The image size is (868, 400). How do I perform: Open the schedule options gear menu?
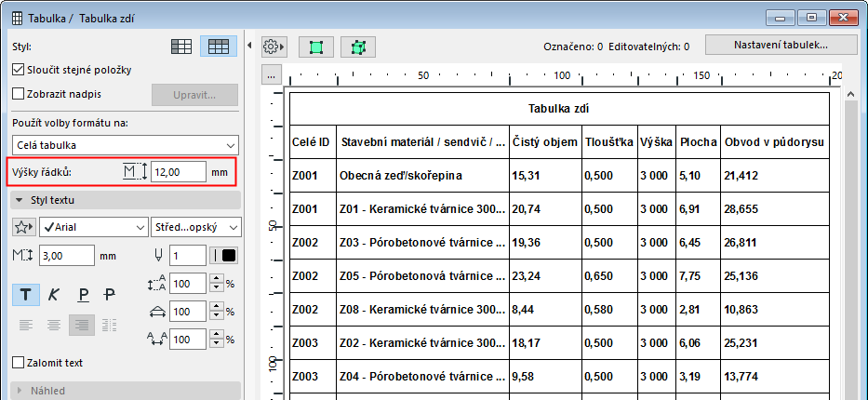pyautogui.click(x=274, y=47)
